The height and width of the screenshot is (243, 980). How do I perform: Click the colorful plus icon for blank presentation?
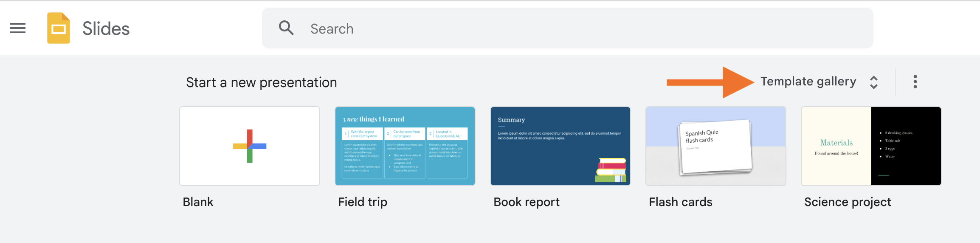click(x=250, y=146)
